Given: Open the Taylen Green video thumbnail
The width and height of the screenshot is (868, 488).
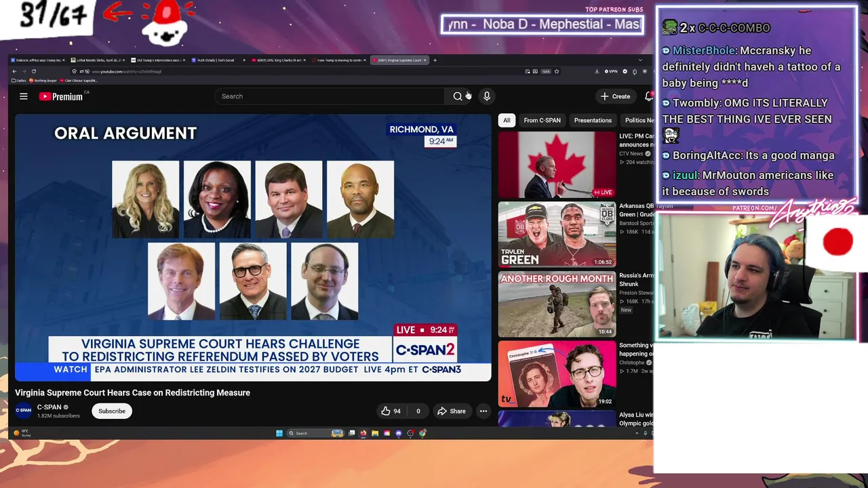Looking at the screenshot, I should (x=557, y=235).
